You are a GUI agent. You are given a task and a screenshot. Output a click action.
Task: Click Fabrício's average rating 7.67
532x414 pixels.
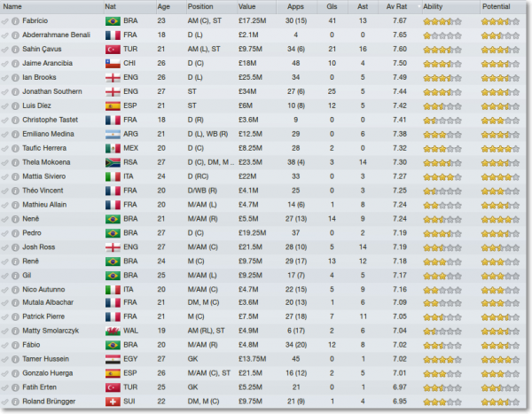pos(400,21)
